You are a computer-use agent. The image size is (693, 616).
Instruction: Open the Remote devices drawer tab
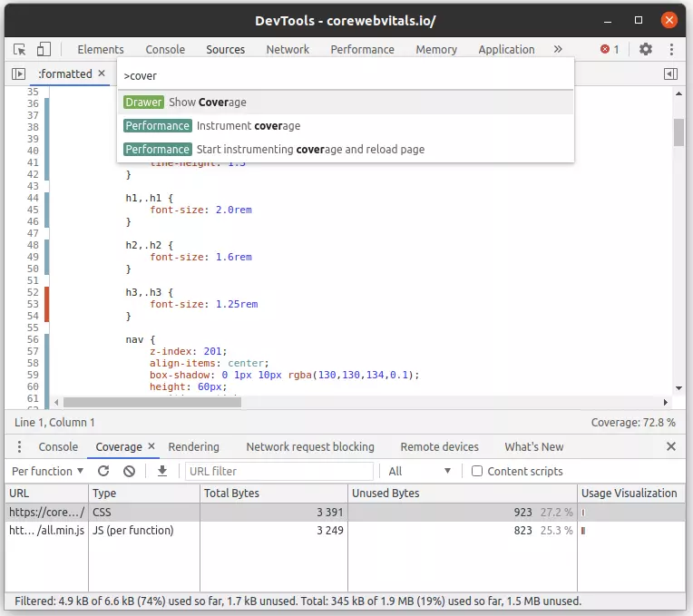click(439, 446)
